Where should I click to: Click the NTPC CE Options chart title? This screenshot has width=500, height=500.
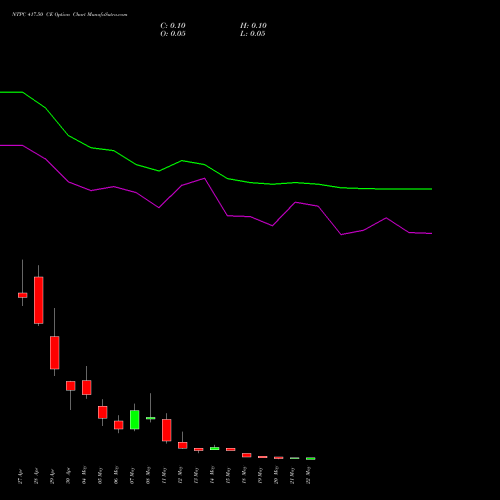(x=70, y=15)
